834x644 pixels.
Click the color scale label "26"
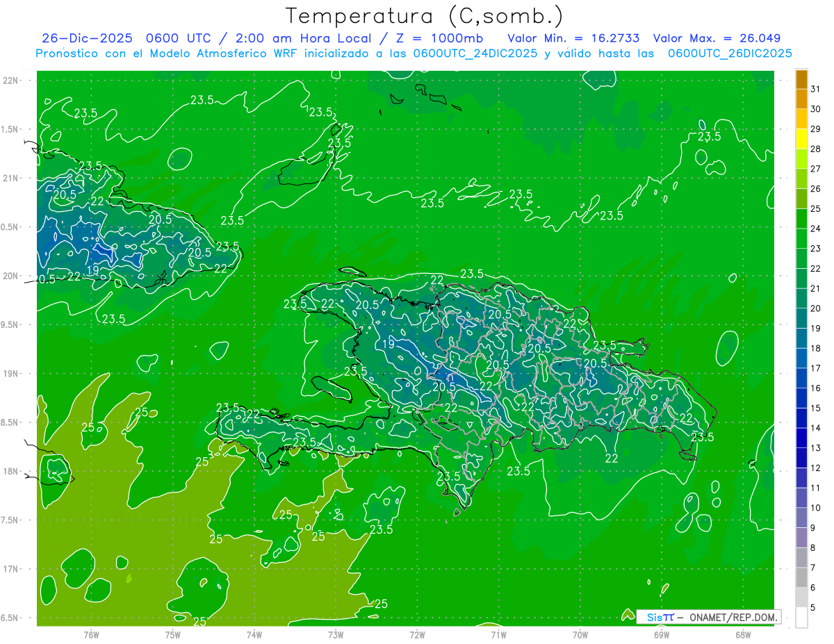[816, 188]
